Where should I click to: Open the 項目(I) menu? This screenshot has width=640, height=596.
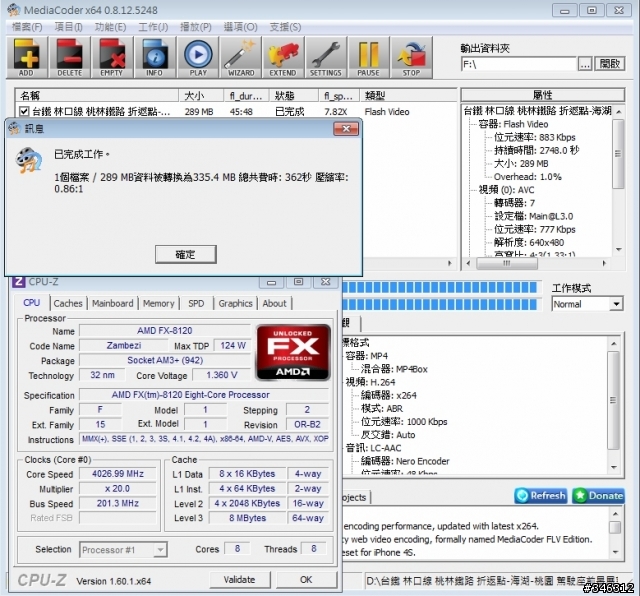69,27
